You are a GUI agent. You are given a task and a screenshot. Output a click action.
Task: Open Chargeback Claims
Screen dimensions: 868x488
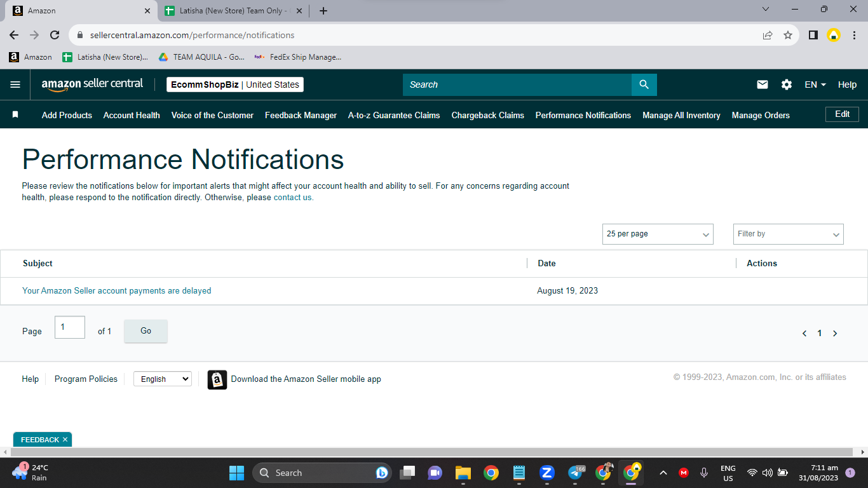tap(487, 115)
